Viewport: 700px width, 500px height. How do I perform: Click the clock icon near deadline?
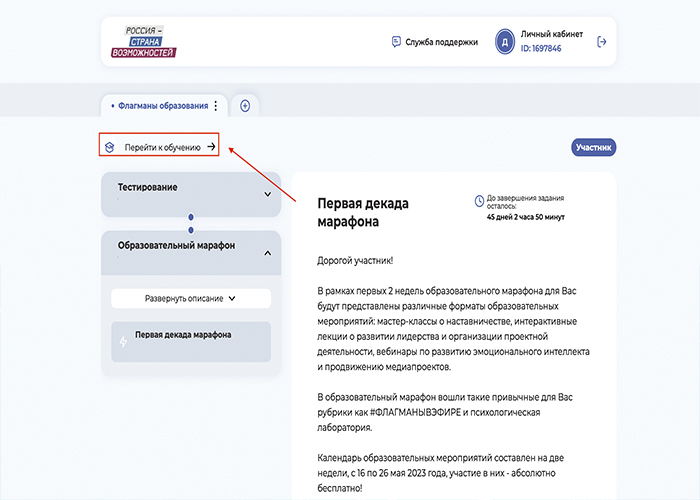tap(479, 201)
